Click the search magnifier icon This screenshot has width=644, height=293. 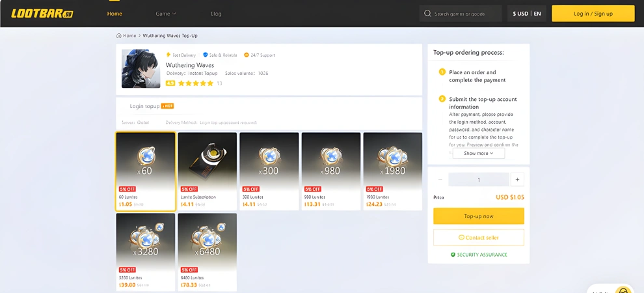tap(427, 14)
